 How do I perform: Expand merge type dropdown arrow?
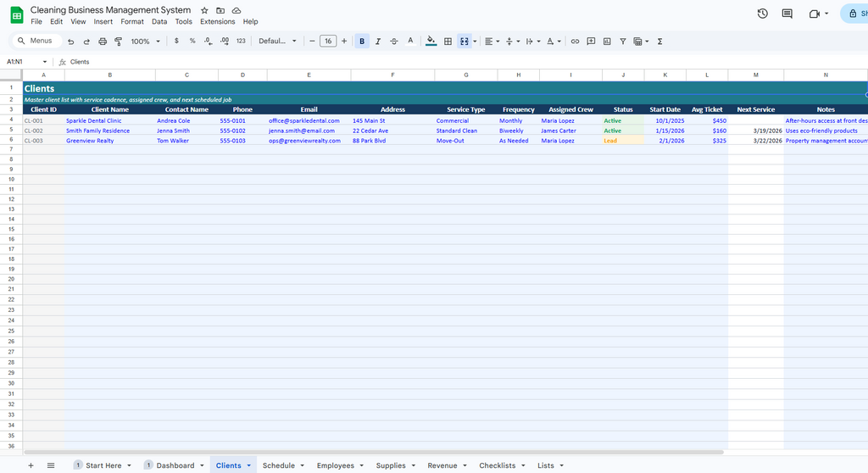tap(475, 41)
